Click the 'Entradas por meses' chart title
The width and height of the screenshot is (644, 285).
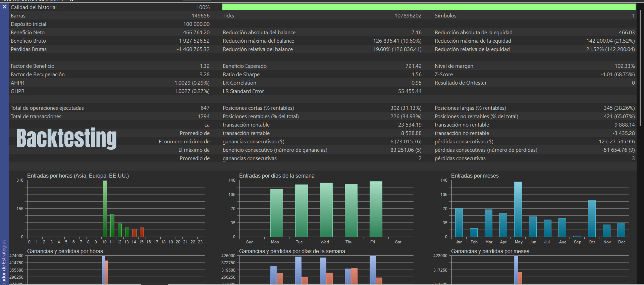pos(475,176)
